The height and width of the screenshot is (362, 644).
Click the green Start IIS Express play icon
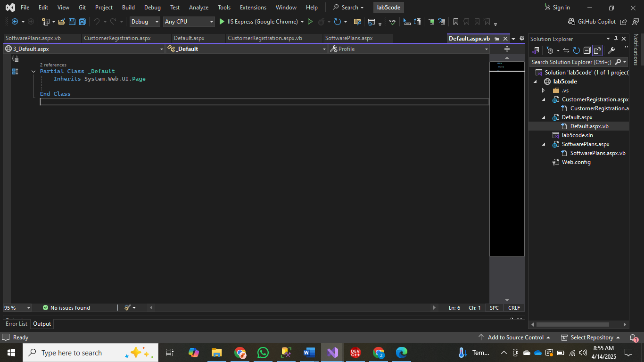pyautogui.click(x=222, y=22)
